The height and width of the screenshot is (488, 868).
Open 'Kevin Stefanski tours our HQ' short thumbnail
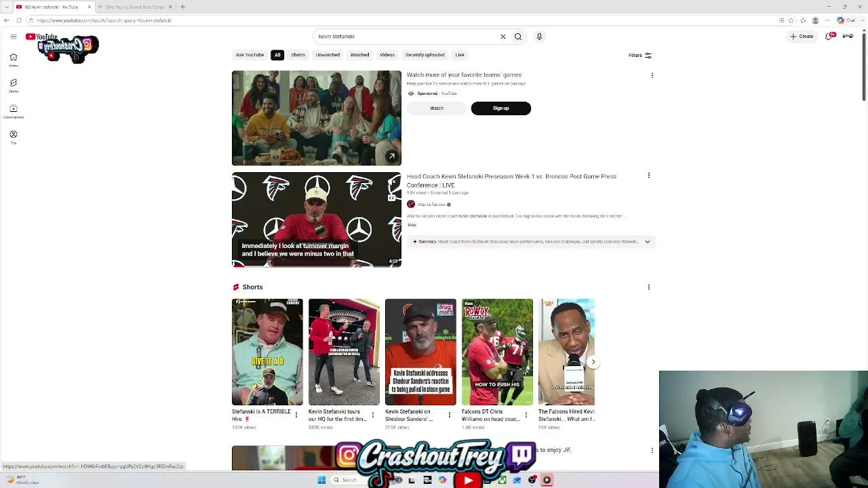[x=344, y=352]
